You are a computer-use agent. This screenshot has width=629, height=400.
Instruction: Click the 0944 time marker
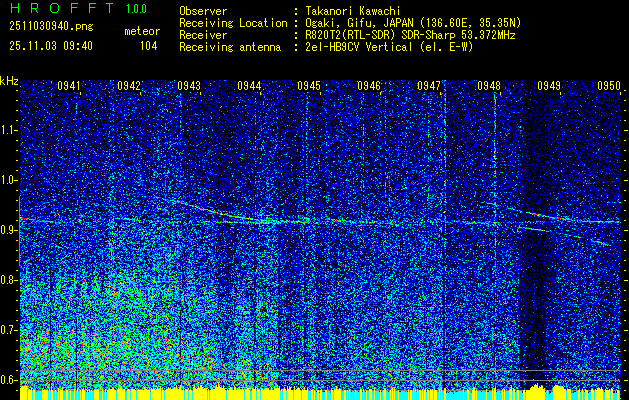coord(249,85)
